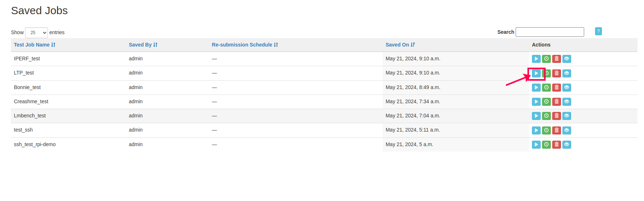Delete the IPERF_test job
The image size is (644, 201).
(556, 59)
